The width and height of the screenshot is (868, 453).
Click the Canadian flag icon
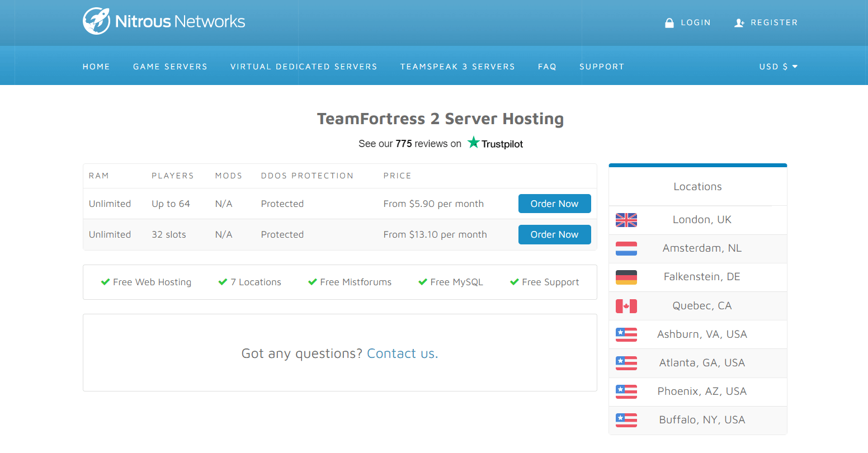point(626,306)
